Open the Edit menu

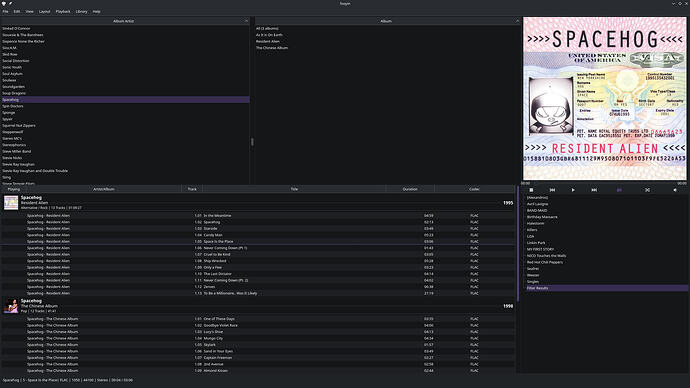pyautogui.click(x=17, y=11)
